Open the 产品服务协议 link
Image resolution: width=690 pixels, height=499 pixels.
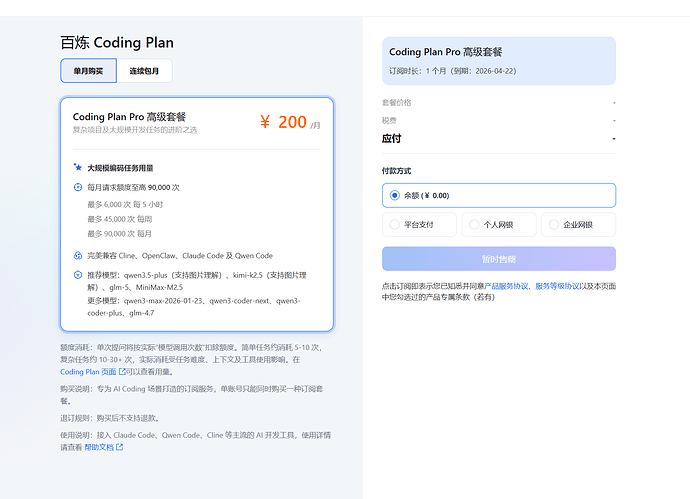(505, 286)
